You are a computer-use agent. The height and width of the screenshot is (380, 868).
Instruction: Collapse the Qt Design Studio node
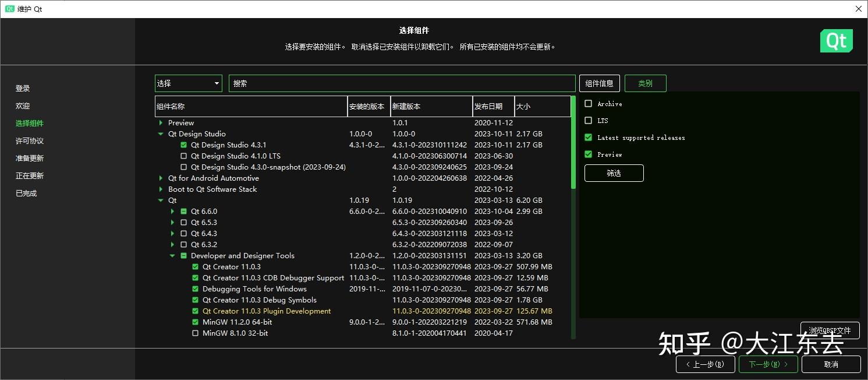pos(161,133)
